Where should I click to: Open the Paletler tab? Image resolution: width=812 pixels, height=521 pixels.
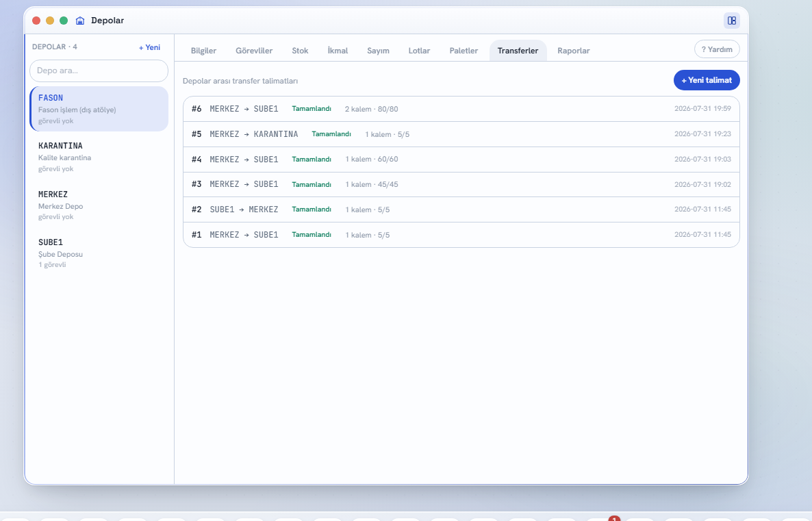464,51
